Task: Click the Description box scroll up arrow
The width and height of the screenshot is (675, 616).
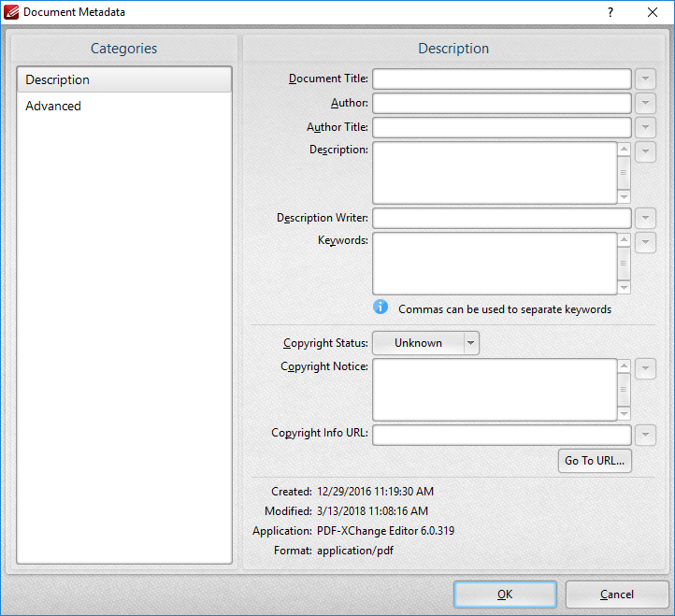Action: point(624,149)
